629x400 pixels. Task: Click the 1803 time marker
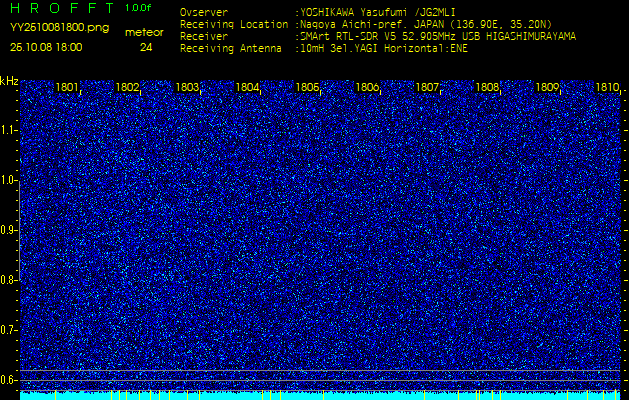click(187, 87)
